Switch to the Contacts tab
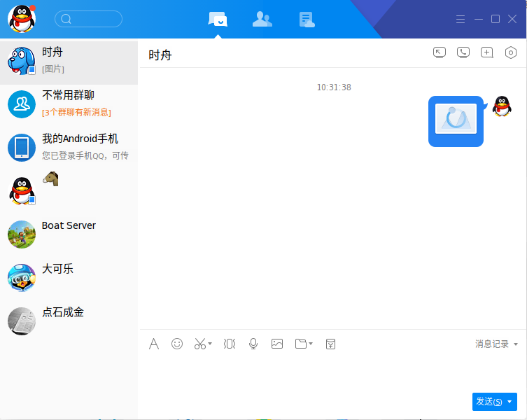527x420 pixels. (262, 20)
